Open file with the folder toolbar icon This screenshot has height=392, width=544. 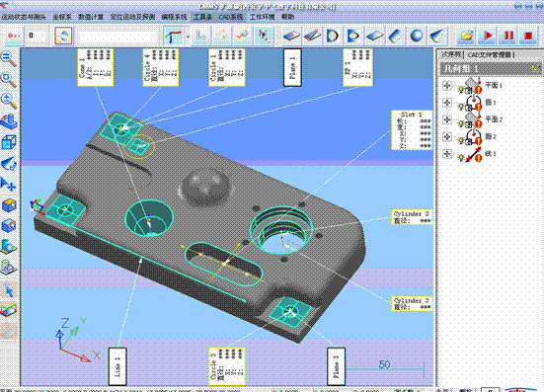coord(467,36)
